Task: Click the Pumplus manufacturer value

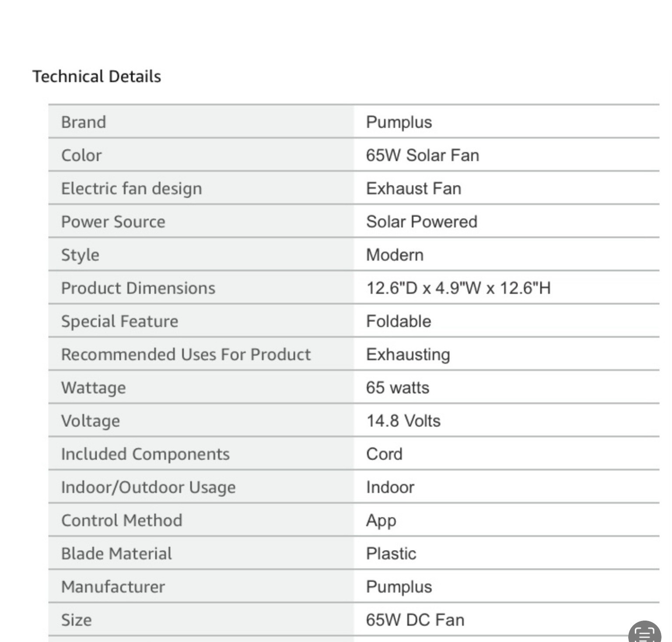Action: click(399, 587)
